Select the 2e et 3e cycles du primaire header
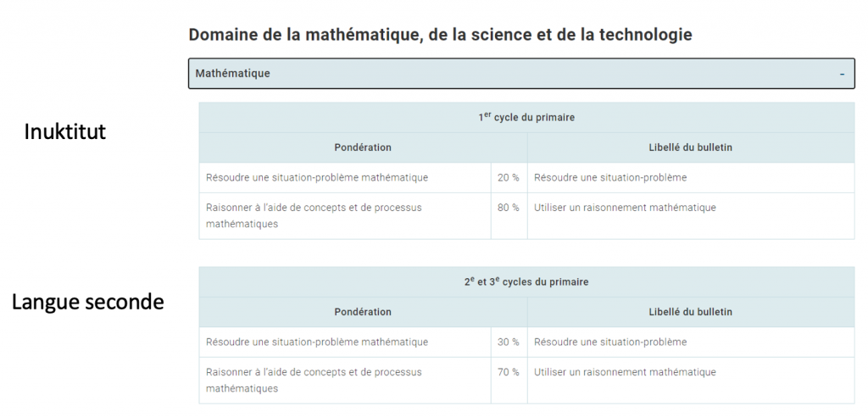The width and height of the screenshot is (868, 417). (x=526, y=281)
